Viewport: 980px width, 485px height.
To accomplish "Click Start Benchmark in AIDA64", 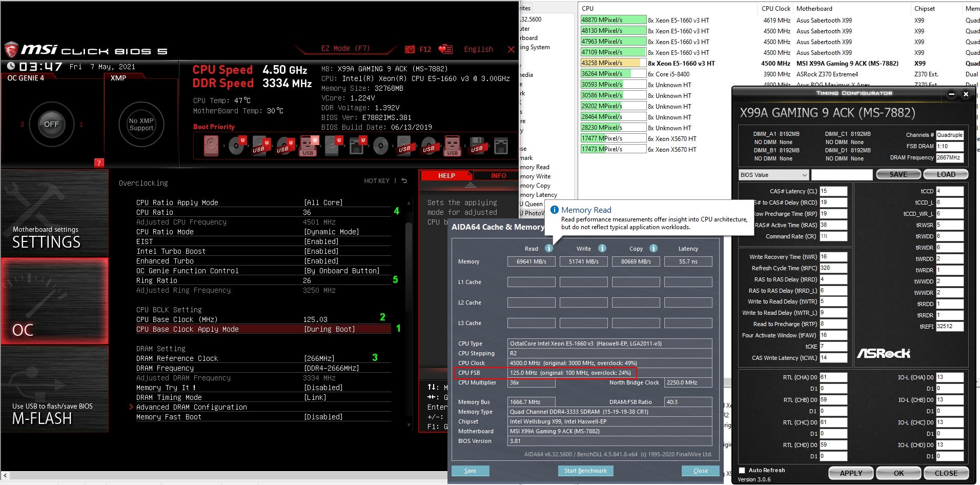I will [585, 471].
